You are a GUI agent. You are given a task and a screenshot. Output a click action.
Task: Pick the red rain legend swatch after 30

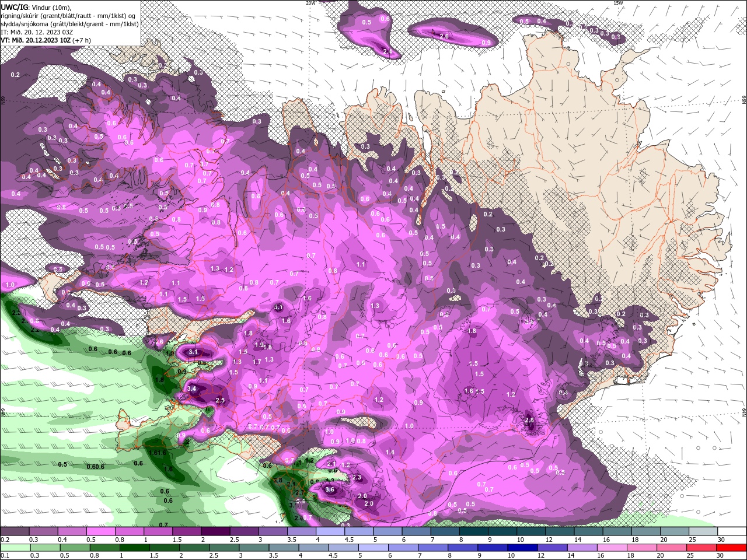(x=731, y=548)
